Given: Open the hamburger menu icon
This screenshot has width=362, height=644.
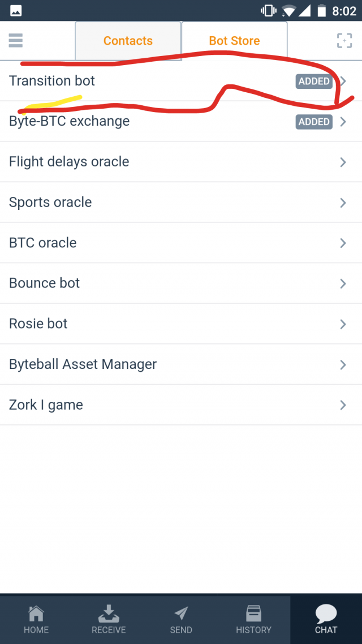Looking at the screenshot, I should click(x=16, y=40).
